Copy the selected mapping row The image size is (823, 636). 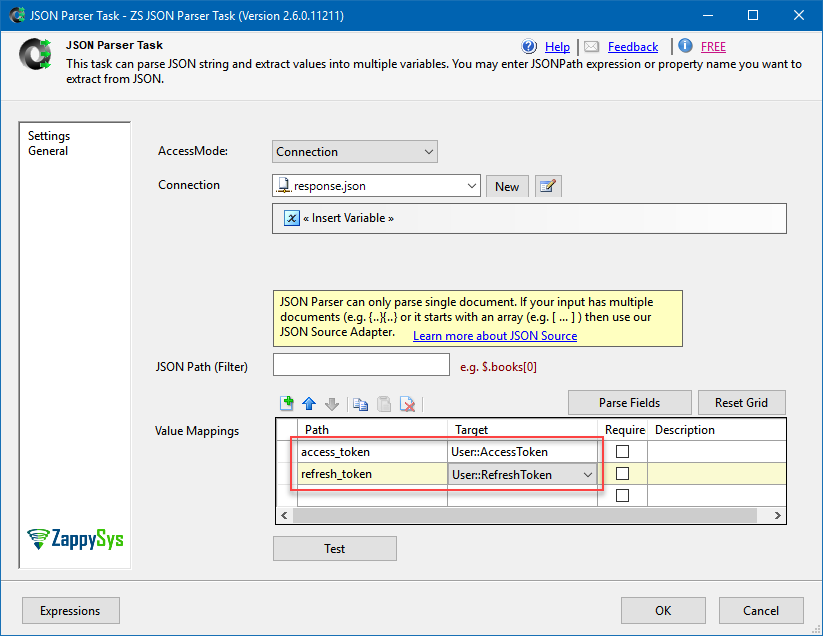(360, 404)
